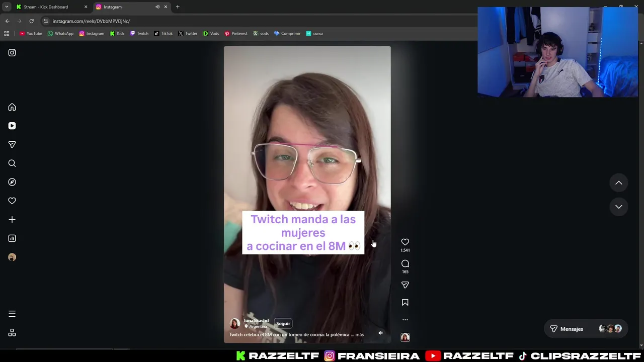Follow lunatikashd with Seguir button
Viewport: 644px width, 362px height.
point(283,324)
